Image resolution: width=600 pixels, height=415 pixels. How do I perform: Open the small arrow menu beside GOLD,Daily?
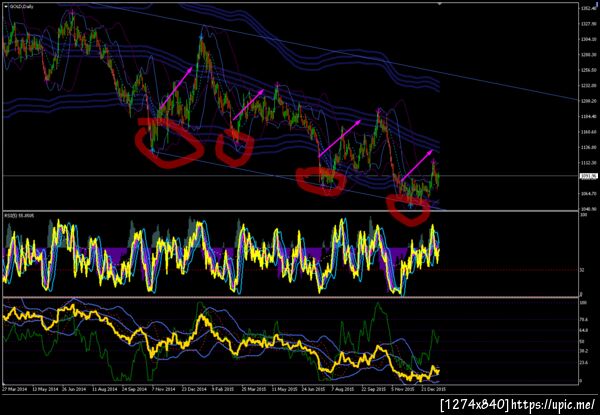tap(6, 8)
